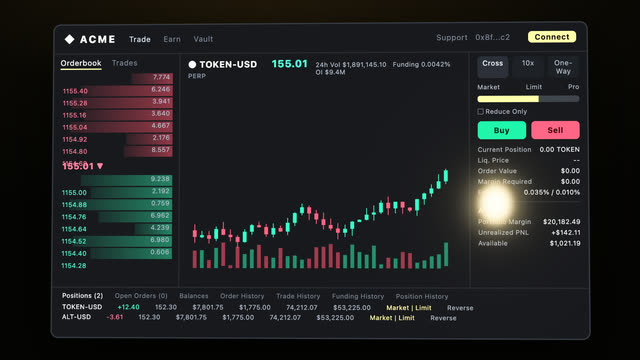Enable the Reduce Only checkbox
This screenshot has width=640, height=360.
[x=480, y=111]
